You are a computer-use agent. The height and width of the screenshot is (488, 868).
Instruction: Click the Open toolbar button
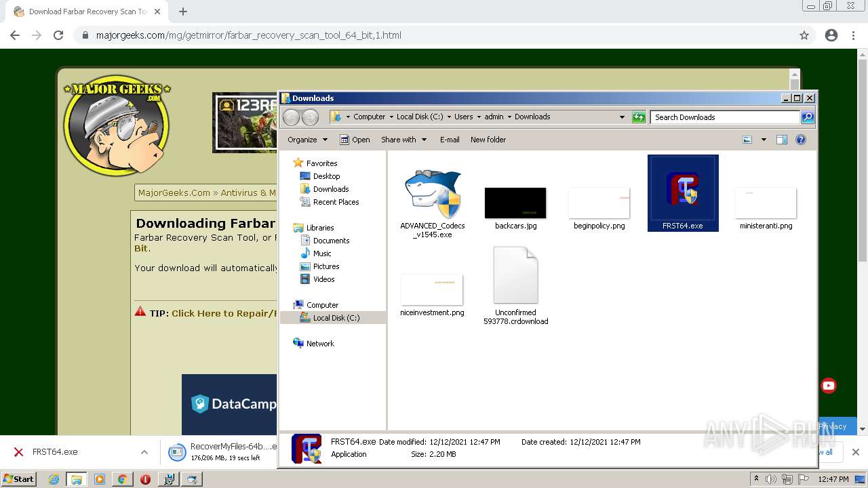click(x=355, y=140)
